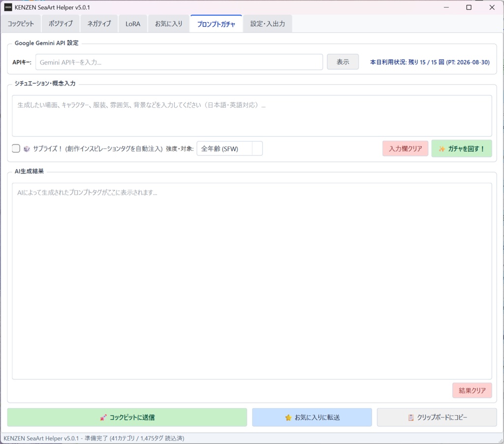Click the status bar 準備完了 text
This screenshot has height=444, width=504.
point(96,438)
